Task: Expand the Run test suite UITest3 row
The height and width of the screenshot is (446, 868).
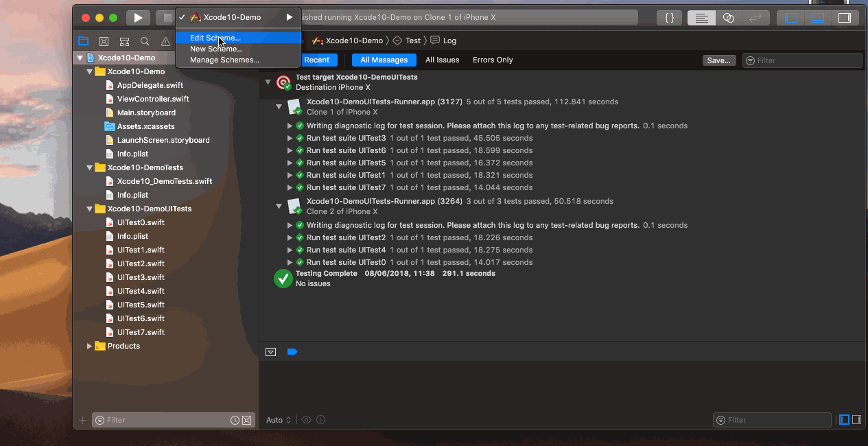Action: [290, 138]
